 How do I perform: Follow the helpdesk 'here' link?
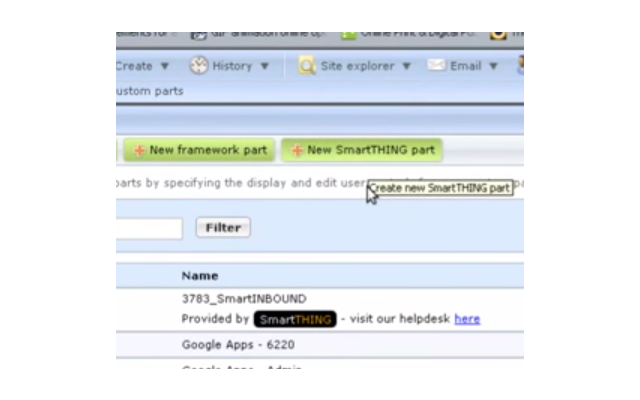(467, 319)
